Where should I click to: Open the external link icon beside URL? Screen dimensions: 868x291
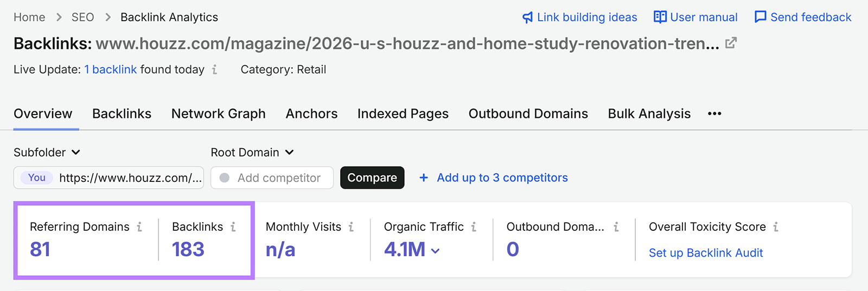pos(731,43)
